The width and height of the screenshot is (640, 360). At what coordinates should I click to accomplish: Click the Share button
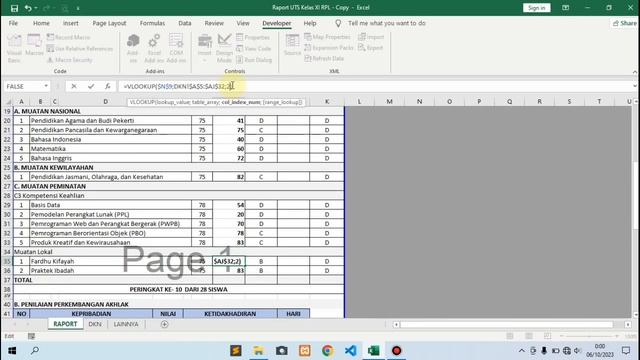pyautogui.click(x=625, y=23)
